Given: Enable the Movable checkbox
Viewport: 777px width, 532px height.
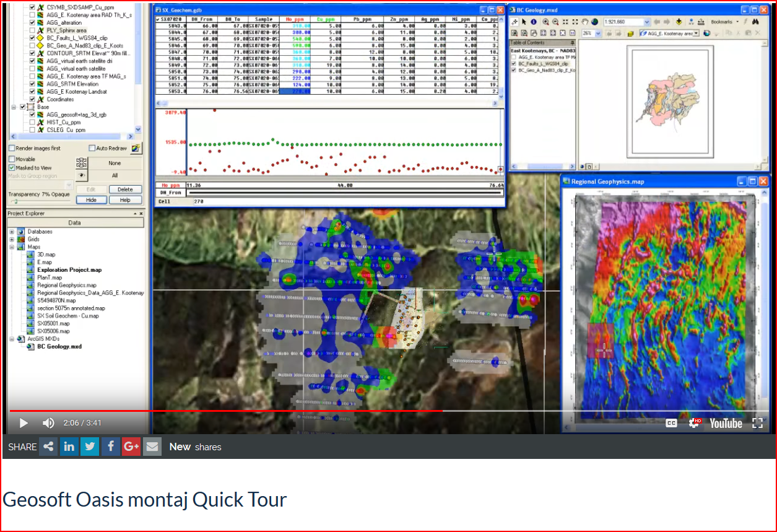Looking at the screenshot, I should point(12,160).
